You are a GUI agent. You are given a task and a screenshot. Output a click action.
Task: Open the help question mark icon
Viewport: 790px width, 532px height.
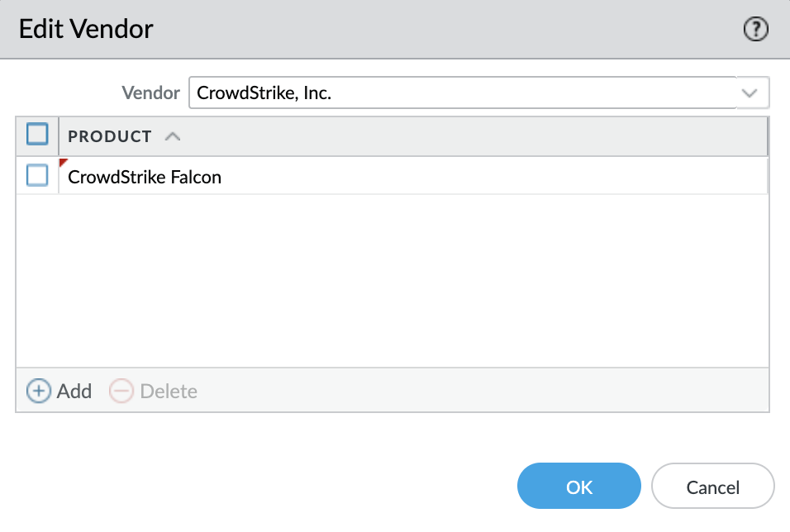[x=756, y=30]
